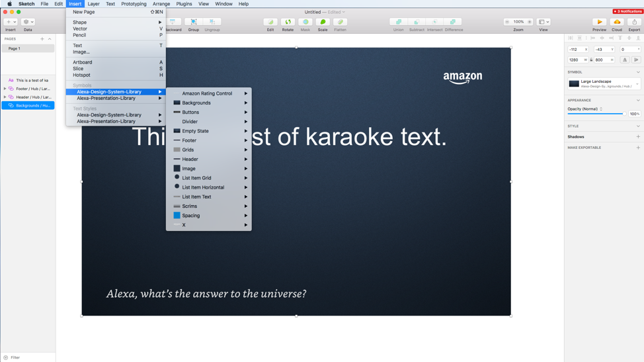Click the X position field
644x362 pixels.
click(x=579, y=50)
